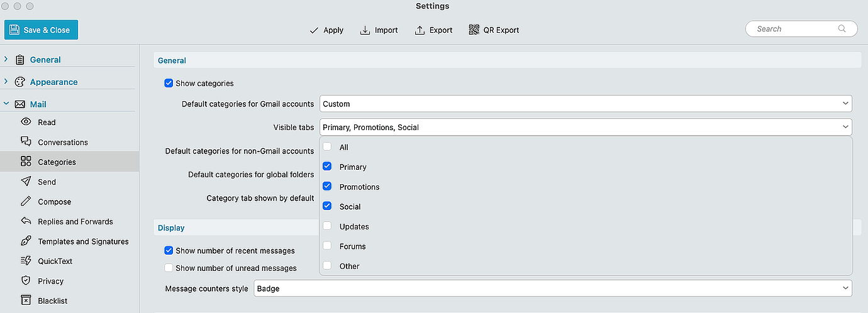
Task: Uncheck Promotions in the Visible tabs list
Action: 327,187
